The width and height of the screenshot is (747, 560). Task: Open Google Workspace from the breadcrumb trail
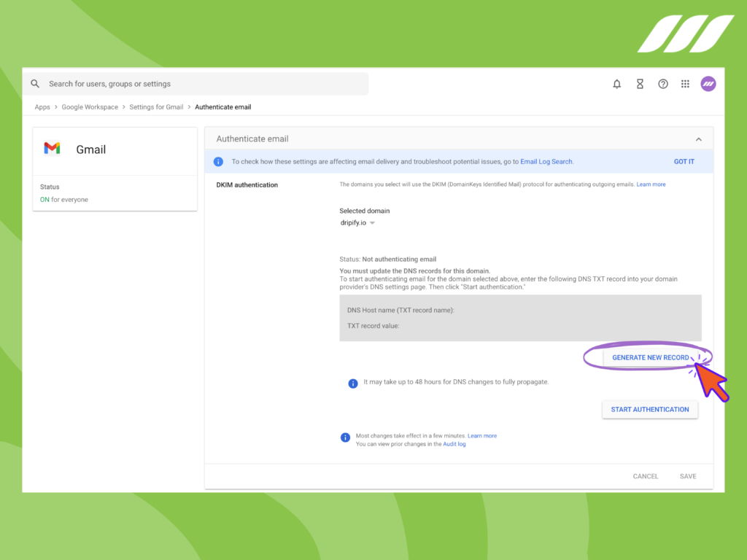pos(90,106)
